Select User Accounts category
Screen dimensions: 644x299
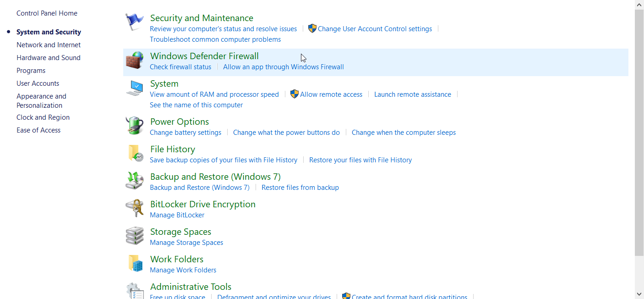pos(38,83)
